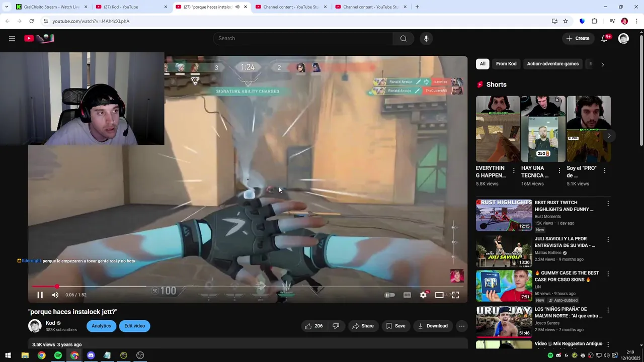644x362 pixels.
Task: Open BEST RUST TWITCH HIGHLIGHTS video
Action: coord(504,215)
